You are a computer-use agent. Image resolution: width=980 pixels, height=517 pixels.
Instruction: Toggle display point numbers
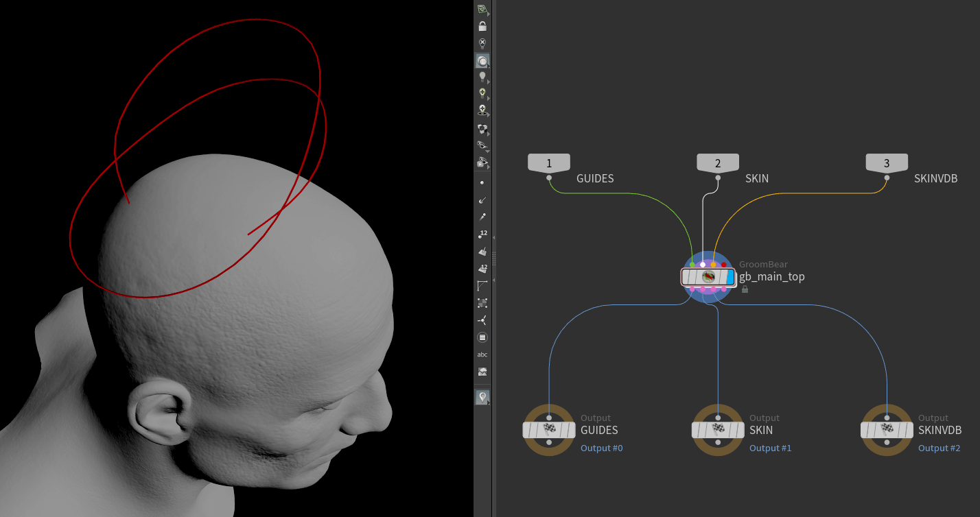(x=482, y=235)
